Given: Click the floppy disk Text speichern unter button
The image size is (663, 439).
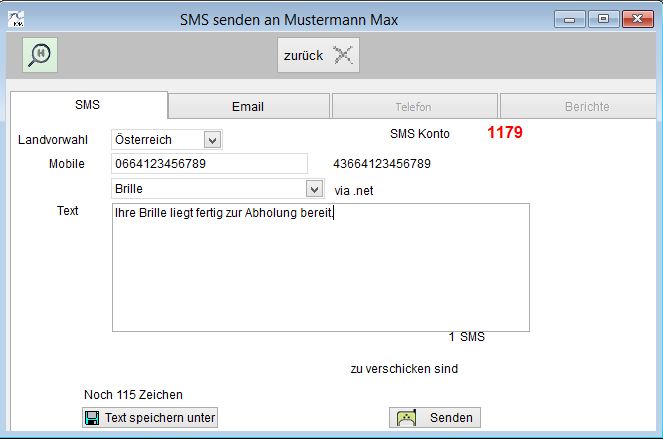Looking at the screenshot, I should [x=150, y=417].
